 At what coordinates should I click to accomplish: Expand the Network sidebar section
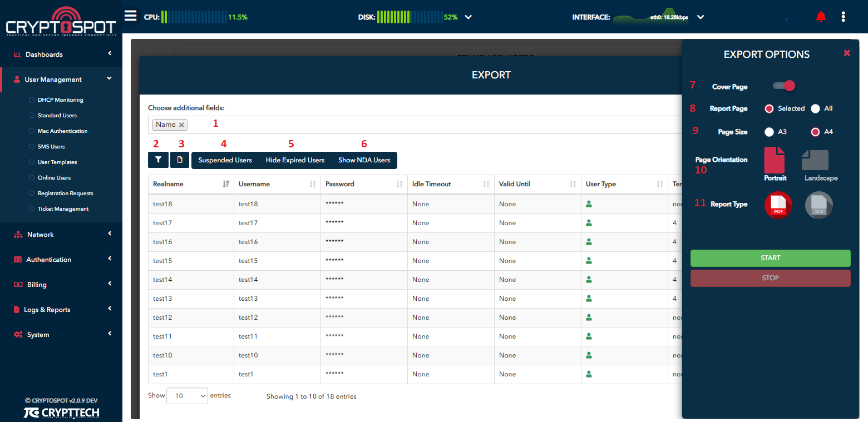pyautogui.click(x=61, y=235)
